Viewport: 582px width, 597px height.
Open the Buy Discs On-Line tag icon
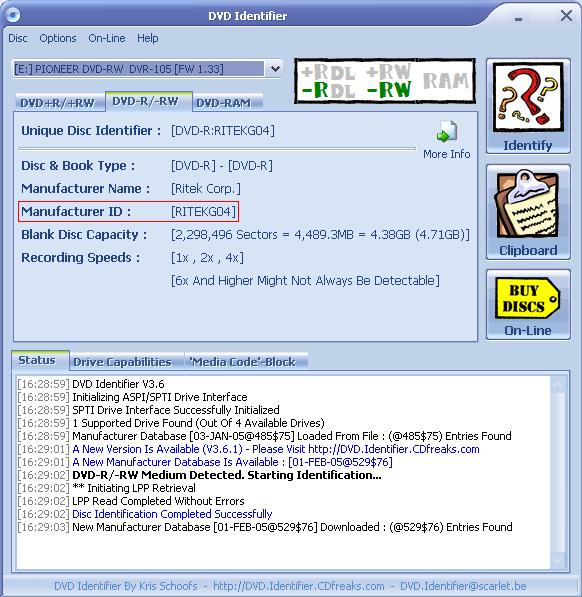pyautogui.click(x=527, y=298)
